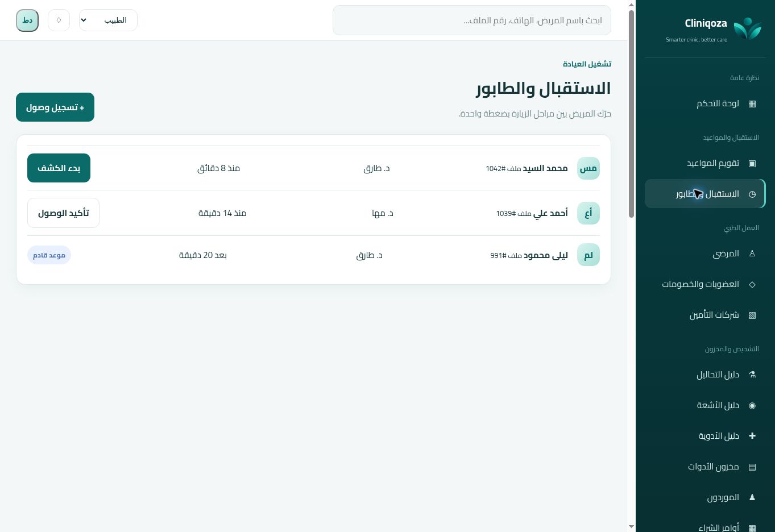Screen dimensions: 775x532
Task: Click the دليل الأشعة circle icon
Action: [x=752, y=405]
